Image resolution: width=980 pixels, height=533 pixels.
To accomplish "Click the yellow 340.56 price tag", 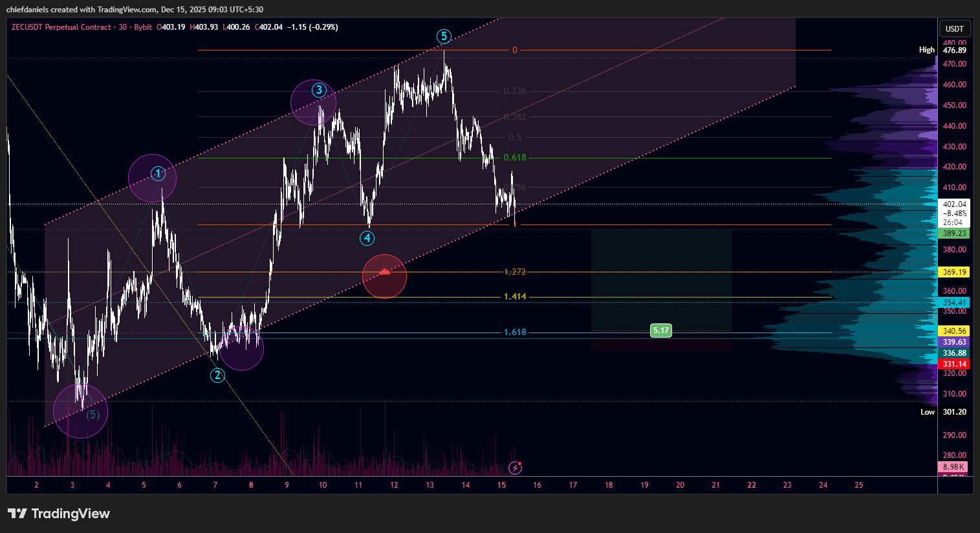I will 954,331.
